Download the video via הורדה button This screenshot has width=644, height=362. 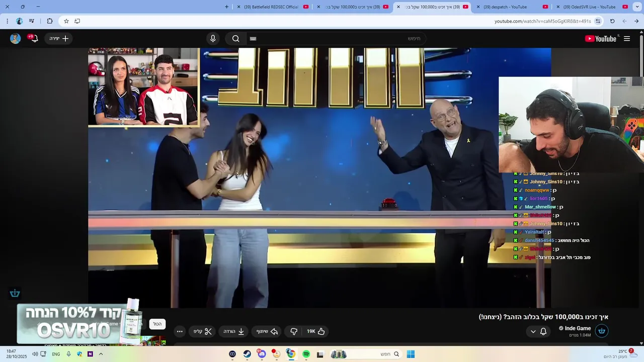[234, 331]
